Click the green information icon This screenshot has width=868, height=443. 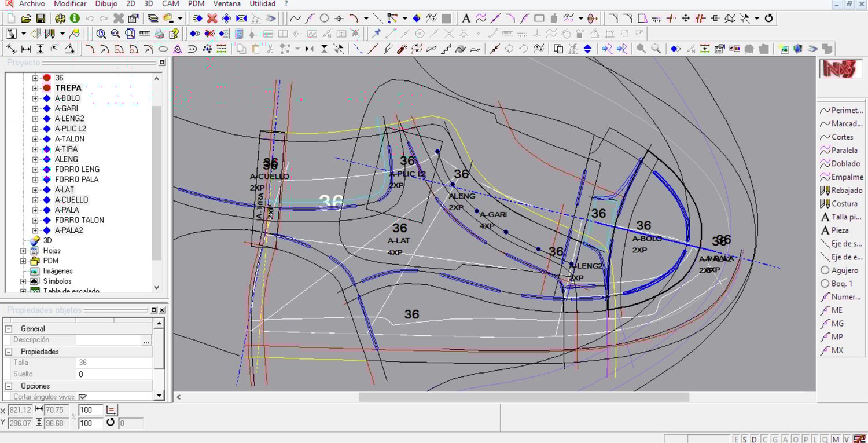75,19
